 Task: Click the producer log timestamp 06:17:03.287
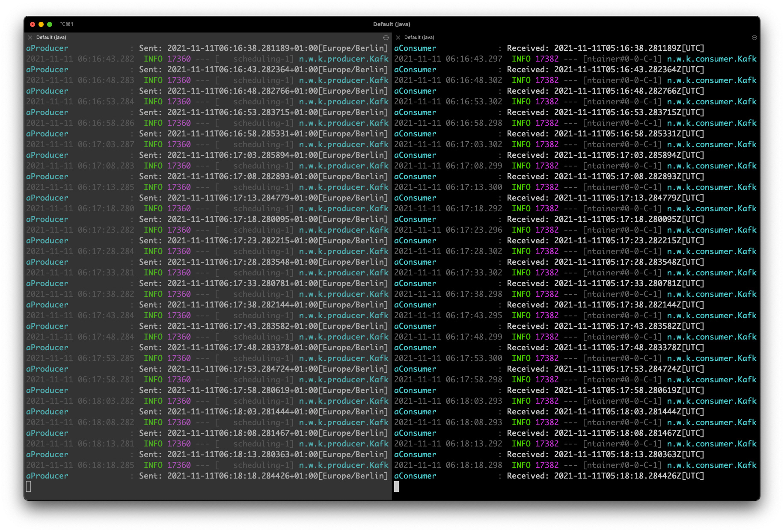tap(106, 145)
